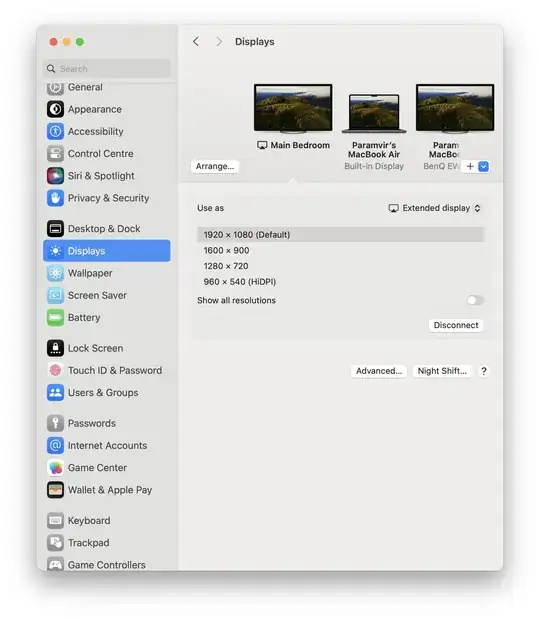Click the search magnifier icon
The height and width of the screenshot is (619, 540).
(51, 69)
